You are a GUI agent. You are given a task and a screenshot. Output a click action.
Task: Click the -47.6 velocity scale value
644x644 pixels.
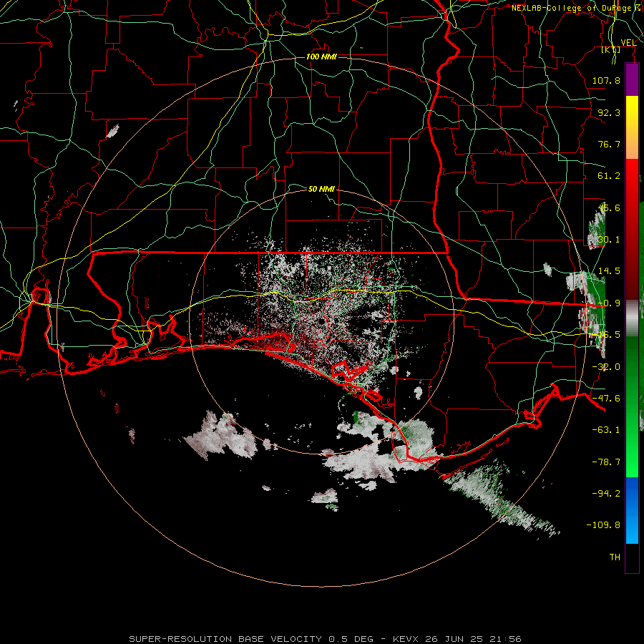pos(606,399)
